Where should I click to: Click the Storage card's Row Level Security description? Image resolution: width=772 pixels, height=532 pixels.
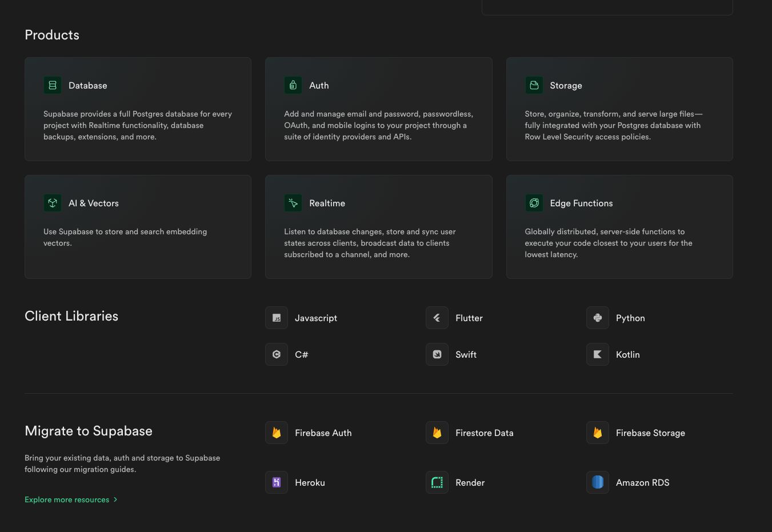[x=614, y=125]
